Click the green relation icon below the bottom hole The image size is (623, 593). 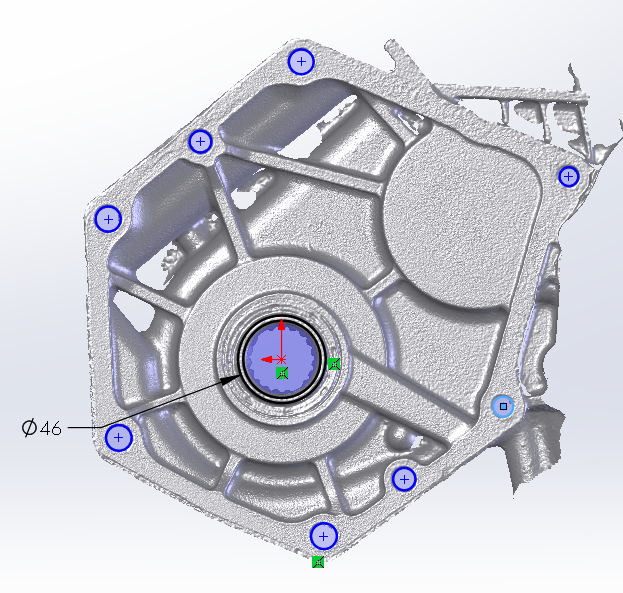click(318, 562)
